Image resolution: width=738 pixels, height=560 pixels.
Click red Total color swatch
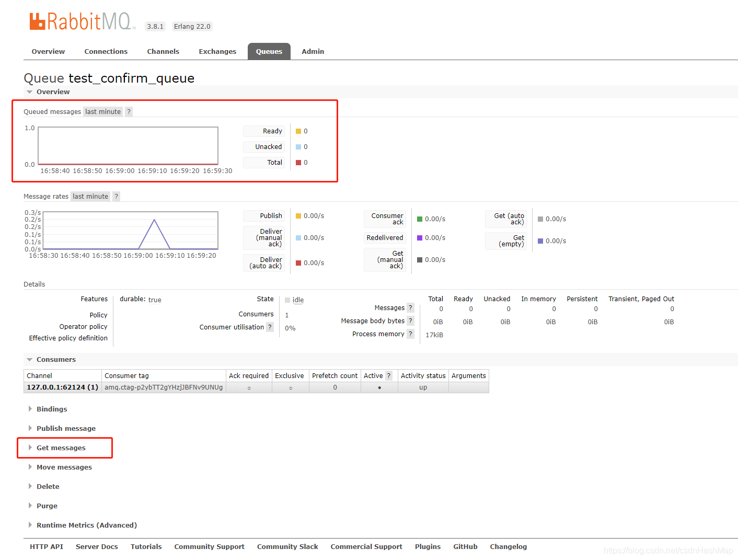point(298,163)
